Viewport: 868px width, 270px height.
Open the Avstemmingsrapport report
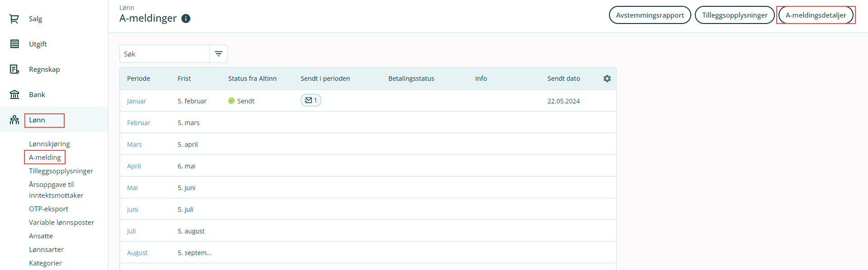[x=650, y=15]
